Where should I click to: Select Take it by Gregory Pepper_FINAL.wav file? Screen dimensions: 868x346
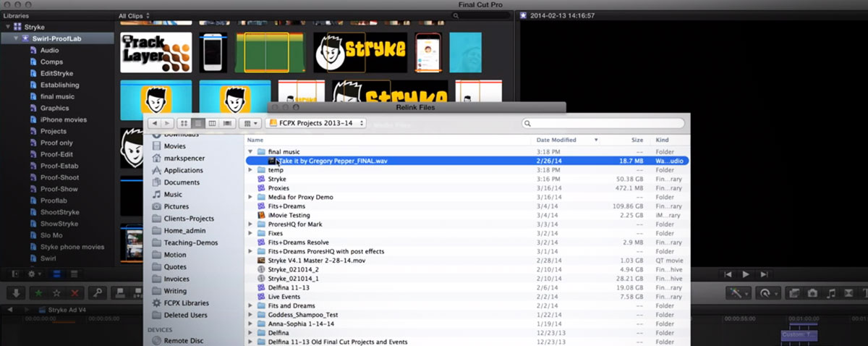pyautogui.click(x=467, y=161)
